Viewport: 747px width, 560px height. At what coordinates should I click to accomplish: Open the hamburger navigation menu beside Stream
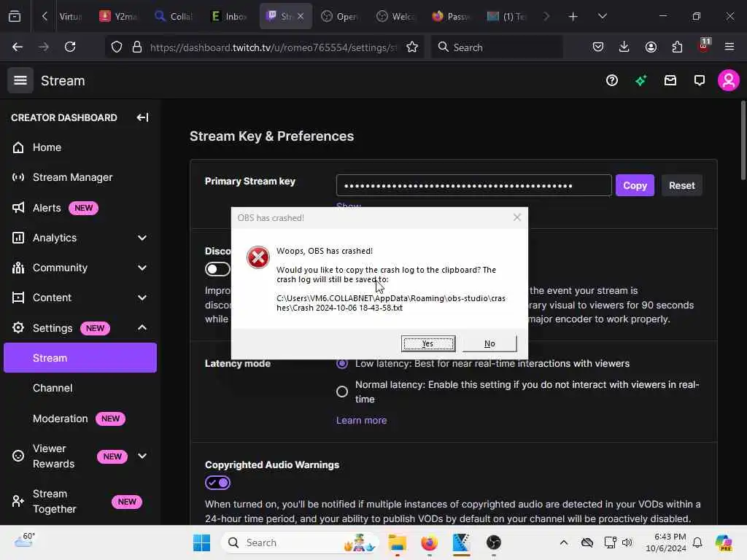(x=20, y=80)
